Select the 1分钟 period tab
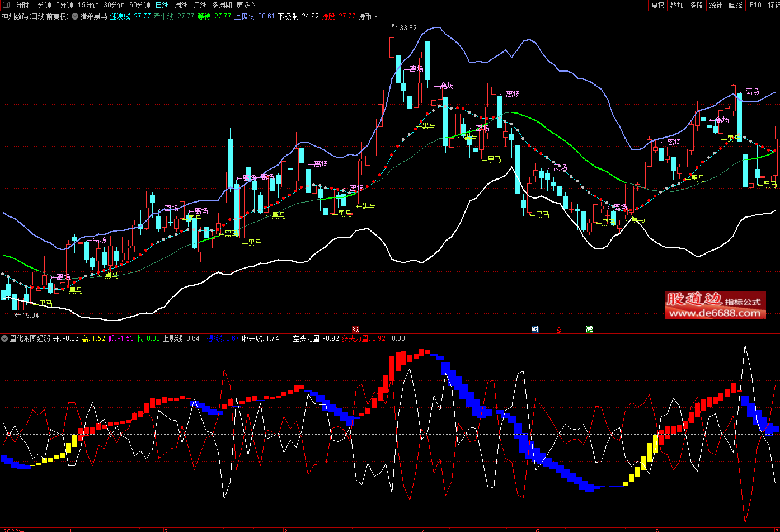This screenshot has height=532, width=780. [x=43, y=5]
